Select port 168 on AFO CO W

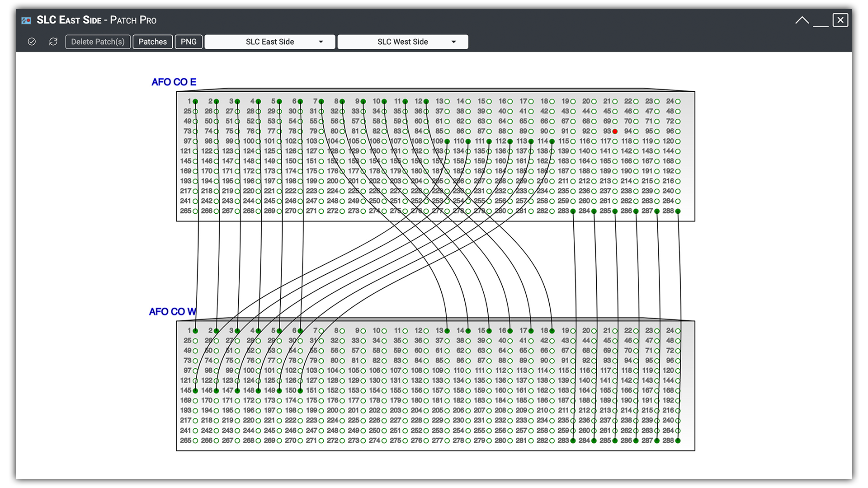click(678, 391)
